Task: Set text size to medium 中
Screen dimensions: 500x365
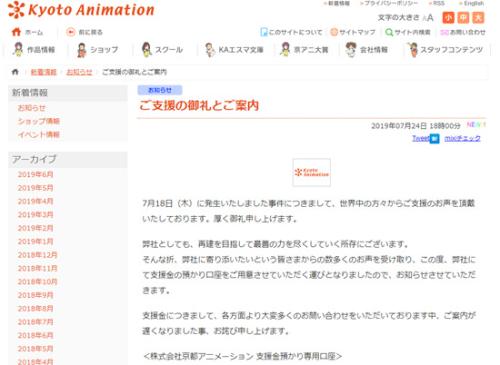Action: 463,18
